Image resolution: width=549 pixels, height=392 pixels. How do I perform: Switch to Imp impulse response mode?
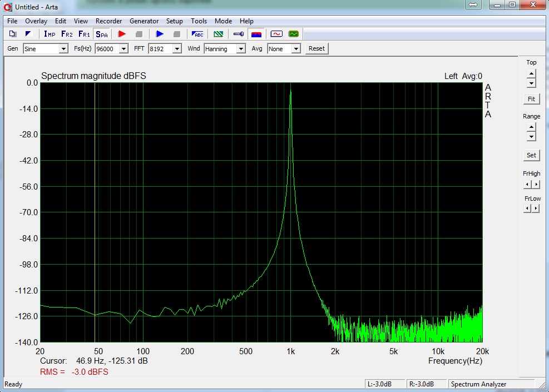point(50,34)
